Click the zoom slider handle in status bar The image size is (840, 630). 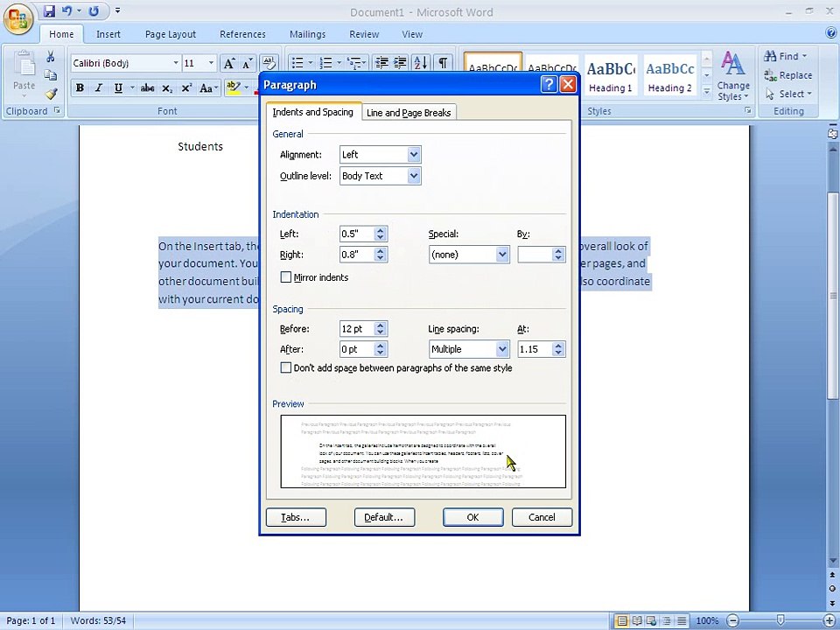pyautogui.click(x=780, y=620)
